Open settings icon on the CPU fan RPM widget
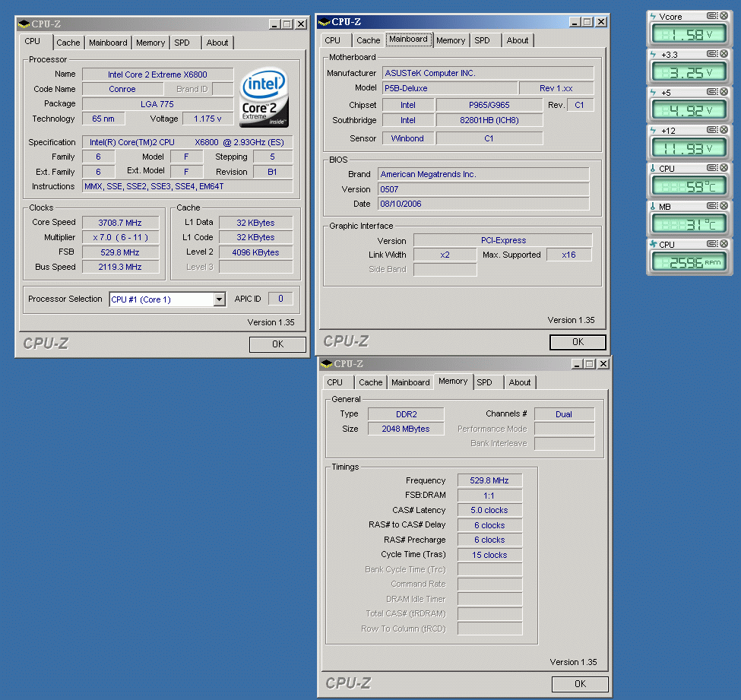Image resolution: width=741 pixels, height=700 pixels. (712, 244)
